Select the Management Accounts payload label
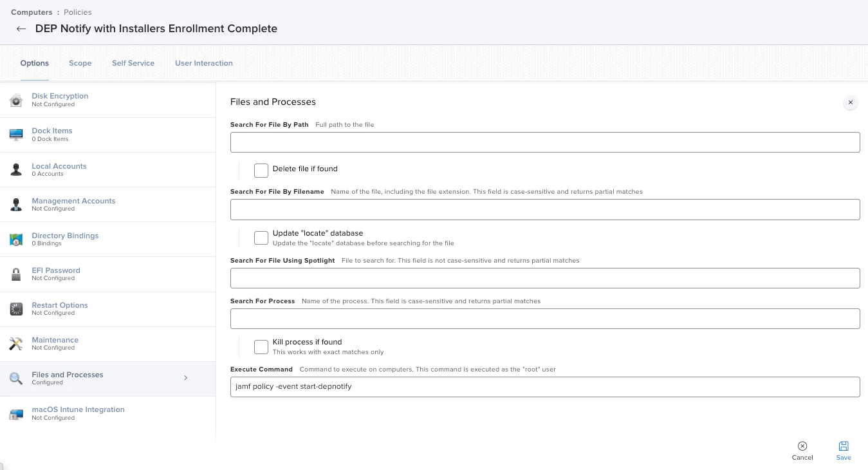 point(73,201)
